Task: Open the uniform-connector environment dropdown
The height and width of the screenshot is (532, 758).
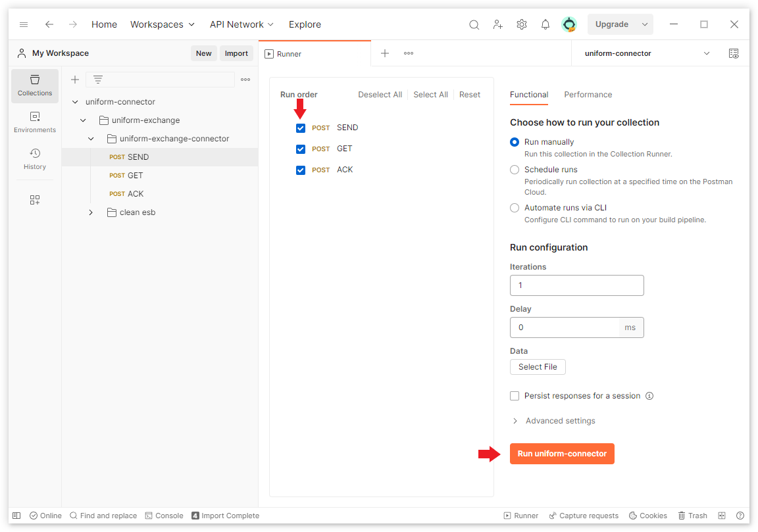Action: 706,53
